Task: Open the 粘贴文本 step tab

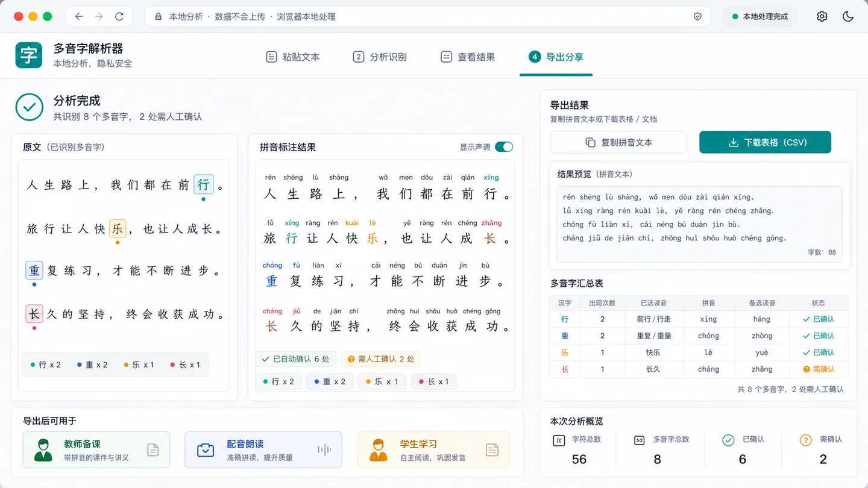Action: click(x=293, y=57)
